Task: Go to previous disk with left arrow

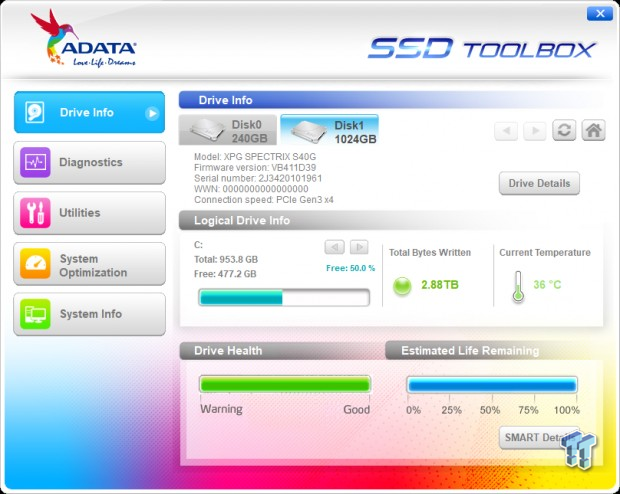Action: click(506, 130)
